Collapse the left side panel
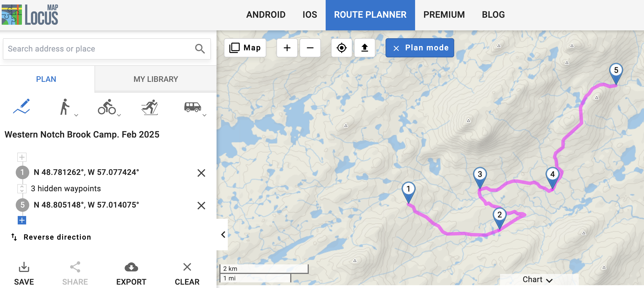 [223, 234]
